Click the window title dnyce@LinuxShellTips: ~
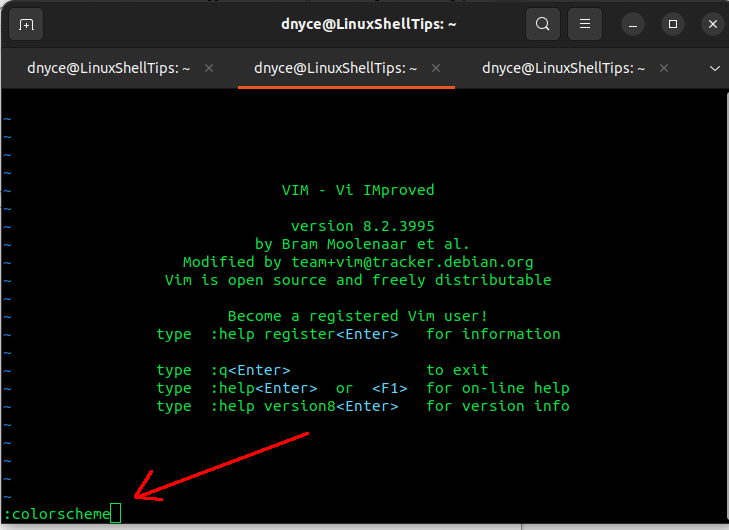 (x=369, y=24)
